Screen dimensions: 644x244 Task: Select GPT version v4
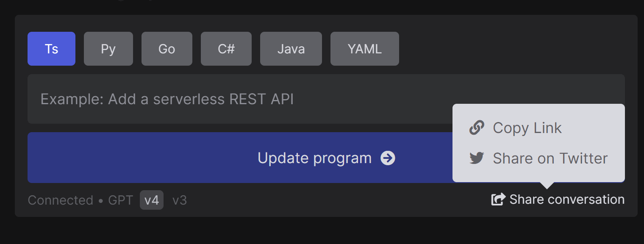152,200
